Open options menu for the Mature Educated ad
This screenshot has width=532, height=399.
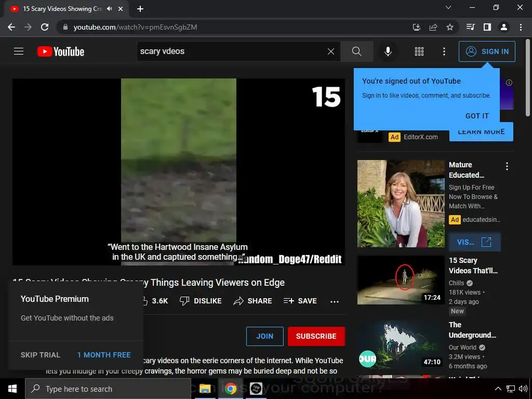507,166
